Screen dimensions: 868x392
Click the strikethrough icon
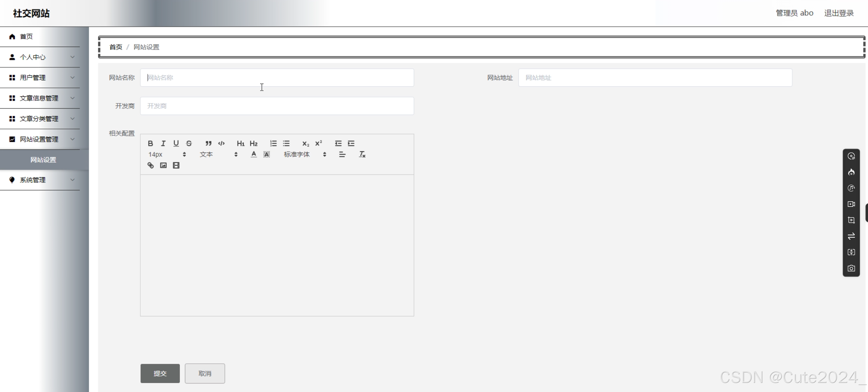[x=189, y=143]
